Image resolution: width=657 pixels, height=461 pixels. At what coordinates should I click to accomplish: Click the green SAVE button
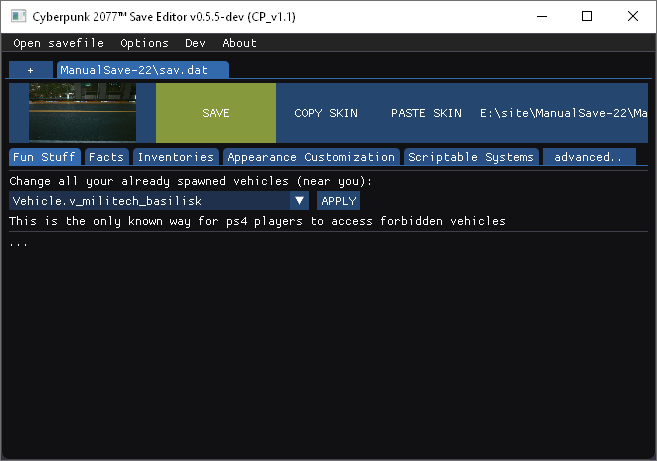tap(216, 113)
